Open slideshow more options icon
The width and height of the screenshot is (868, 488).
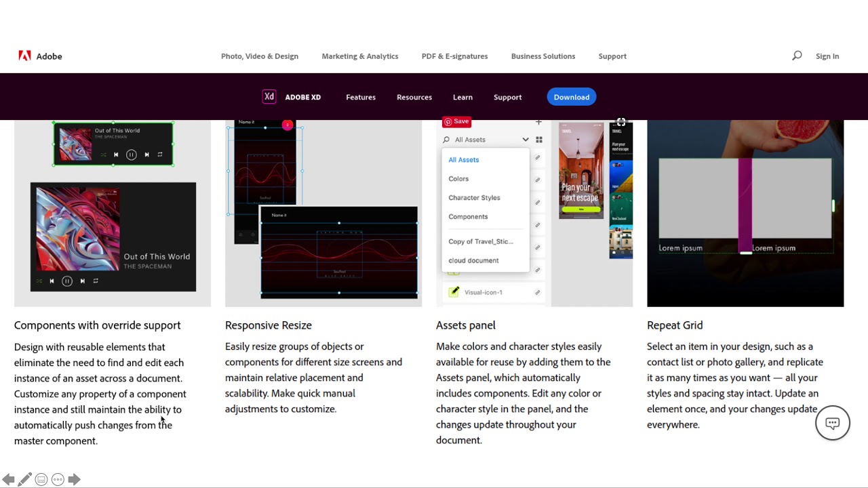[x=58, y=479]
